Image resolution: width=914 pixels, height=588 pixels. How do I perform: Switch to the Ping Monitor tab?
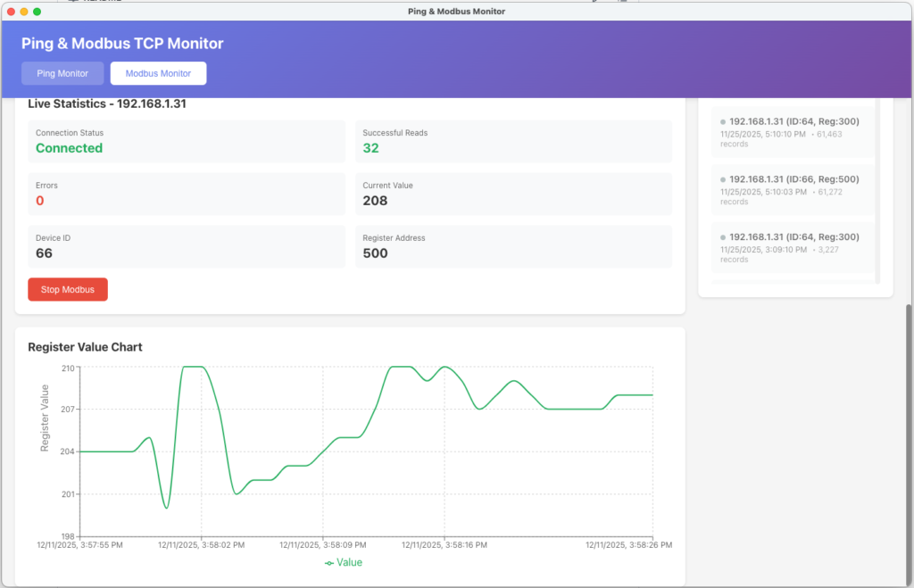point(62,73)
